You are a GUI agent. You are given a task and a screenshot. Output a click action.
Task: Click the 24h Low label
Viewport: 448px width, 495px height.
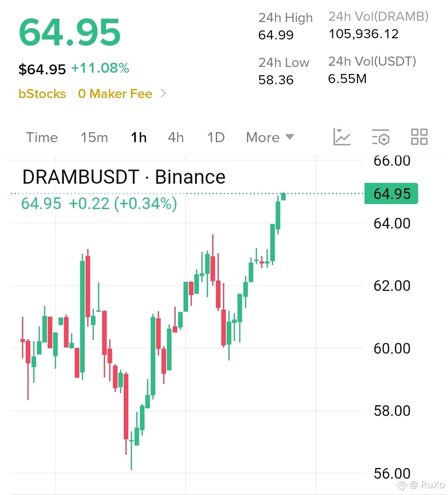[x=284, y=62]
